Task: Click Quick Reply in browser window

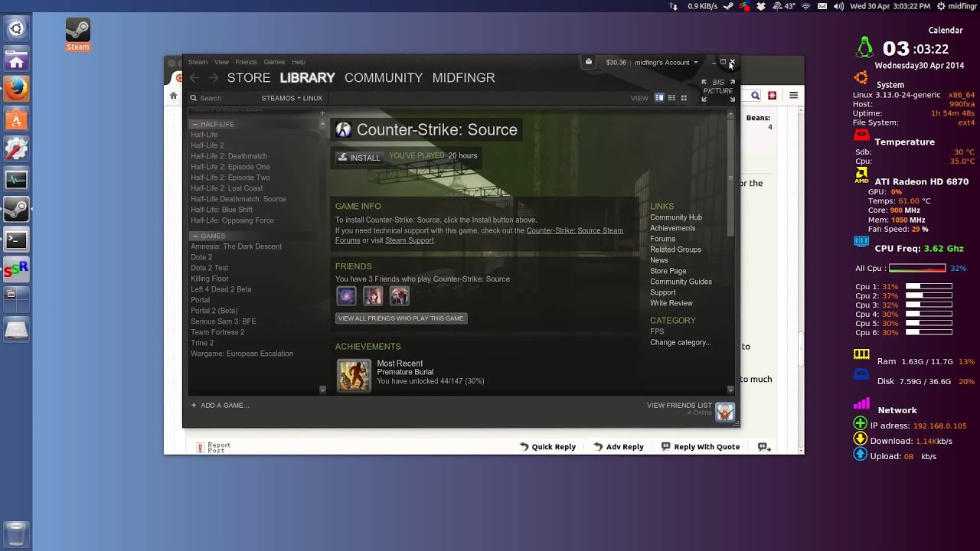Action: (547, 447)
